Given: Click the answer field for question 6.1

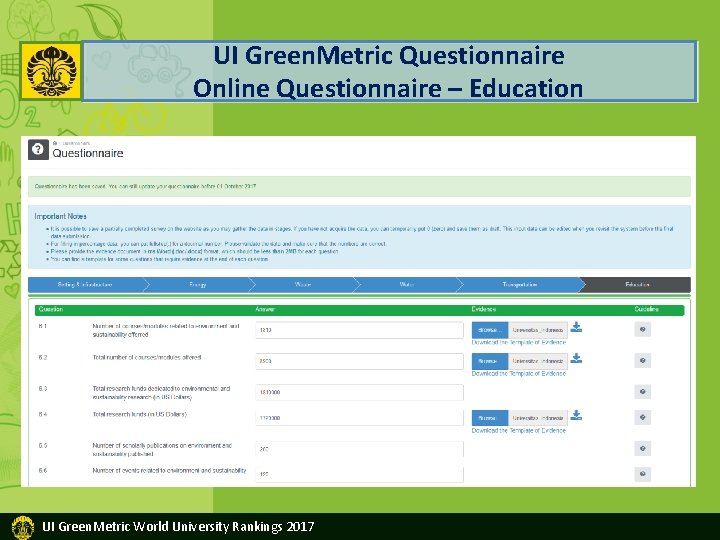Looking at the screenshot, I should click(359, 330).
